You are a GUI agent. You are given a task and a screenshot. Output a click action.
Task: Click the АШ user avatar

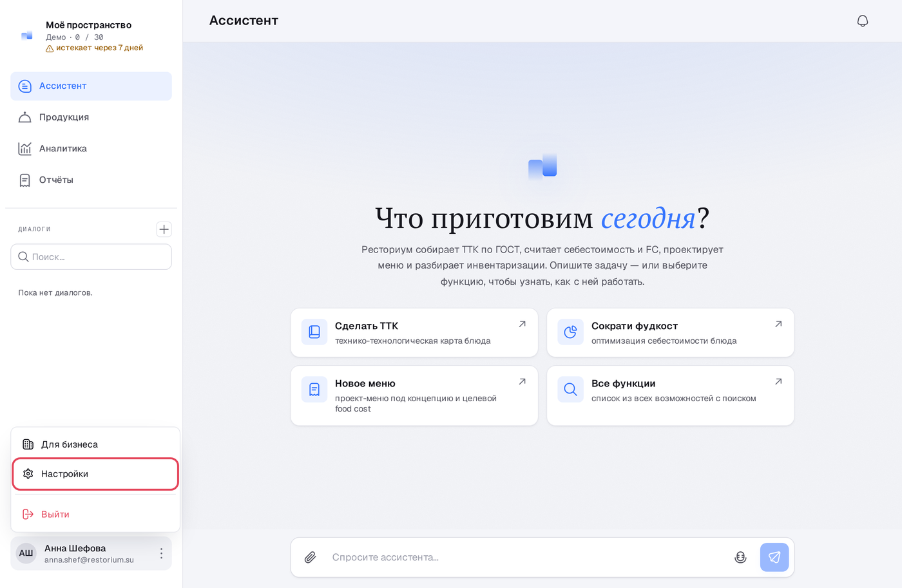26,553
